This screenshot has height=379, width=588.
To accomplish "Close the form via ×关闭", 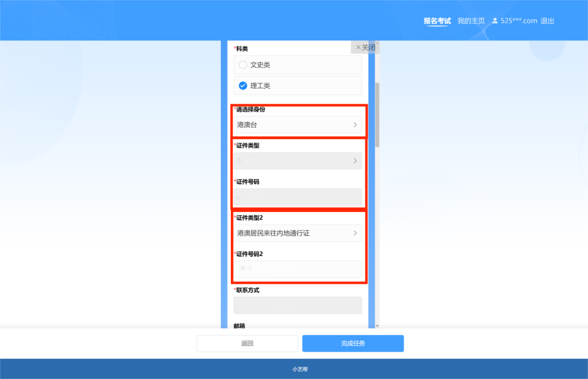I will pos(364,47).
